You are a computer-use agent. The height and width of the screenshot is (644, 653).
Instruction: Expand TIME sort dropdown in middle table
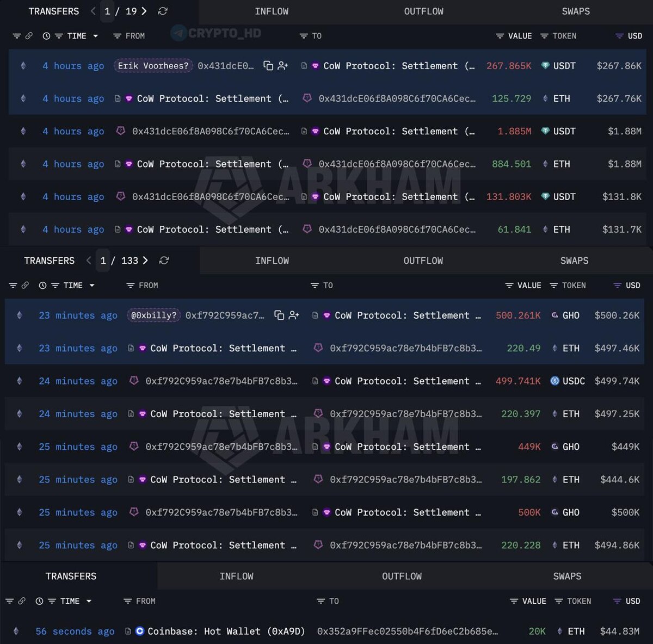(92, 286)
